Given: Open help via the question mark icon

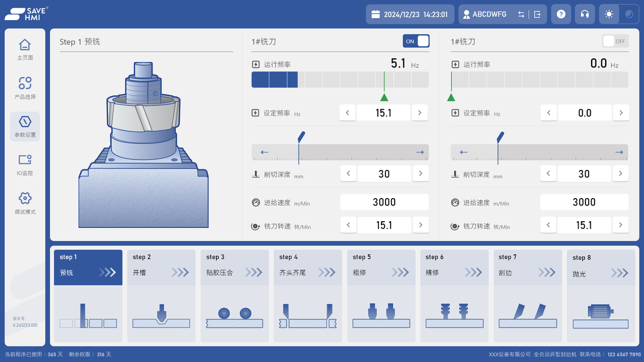Looking at the screenshot, I should [561, 14].
